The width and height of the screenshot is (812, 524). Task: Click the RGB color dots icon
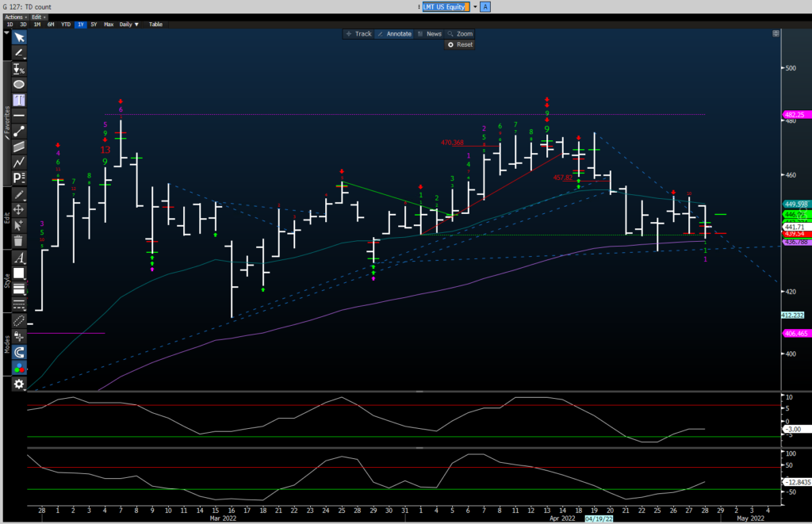[x=19, y=368]
